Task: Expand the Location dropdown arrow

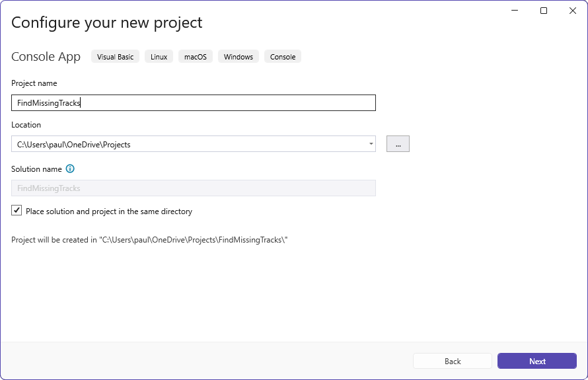Action: [x=371, y=144]
